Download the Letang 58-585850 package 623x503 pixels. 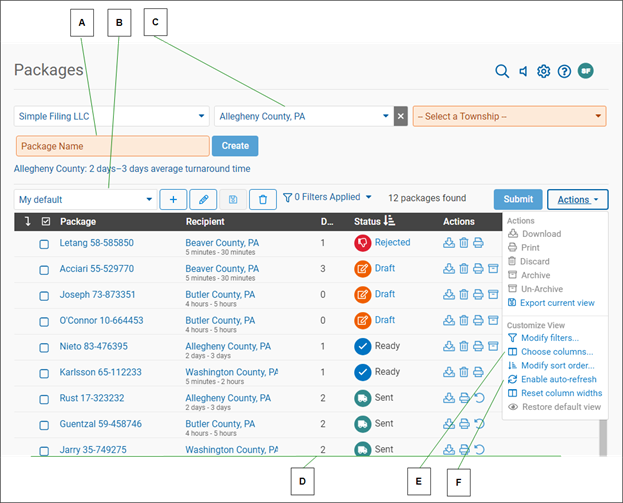449,243
